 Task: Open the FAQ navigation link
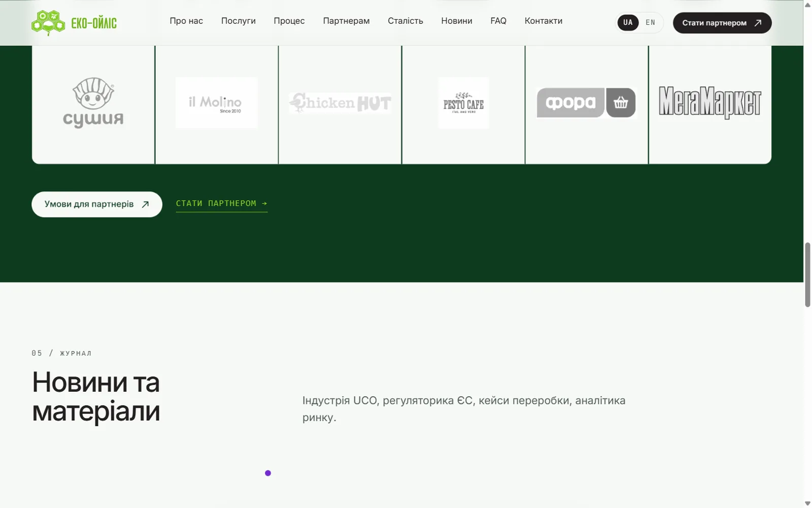(498, 21)
